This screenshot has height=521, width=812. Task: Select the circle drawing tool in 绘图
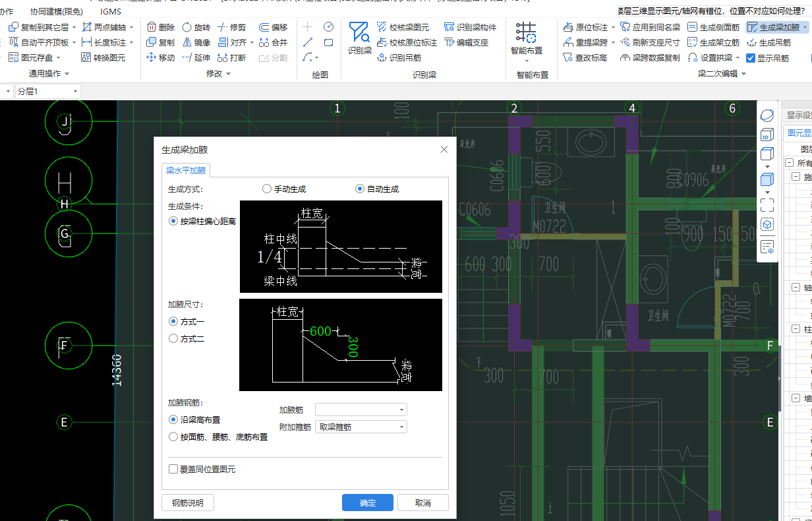click(328, 27)
